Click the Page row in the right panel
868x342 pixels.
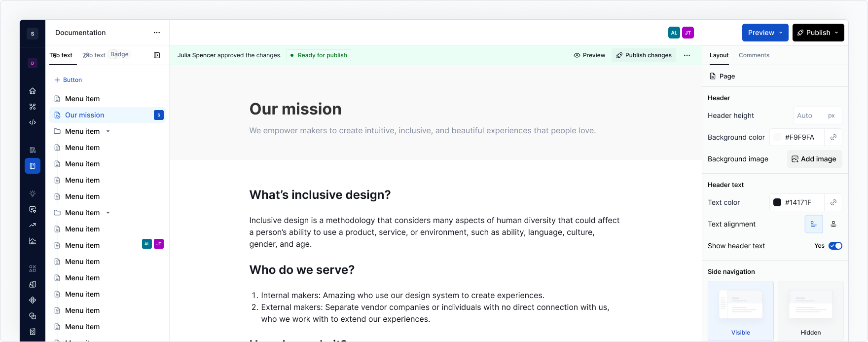pos(775,76)
